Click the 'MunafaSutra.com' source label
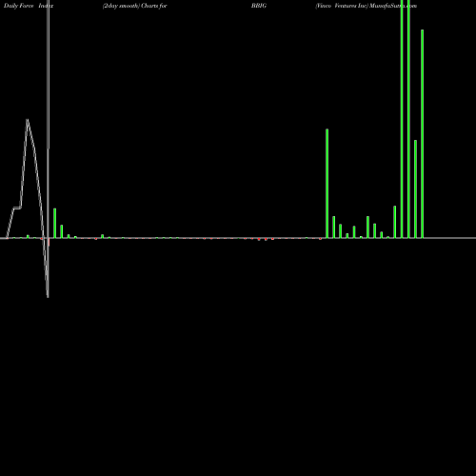Screen dimensions: 476x476 tap(393, 6)
